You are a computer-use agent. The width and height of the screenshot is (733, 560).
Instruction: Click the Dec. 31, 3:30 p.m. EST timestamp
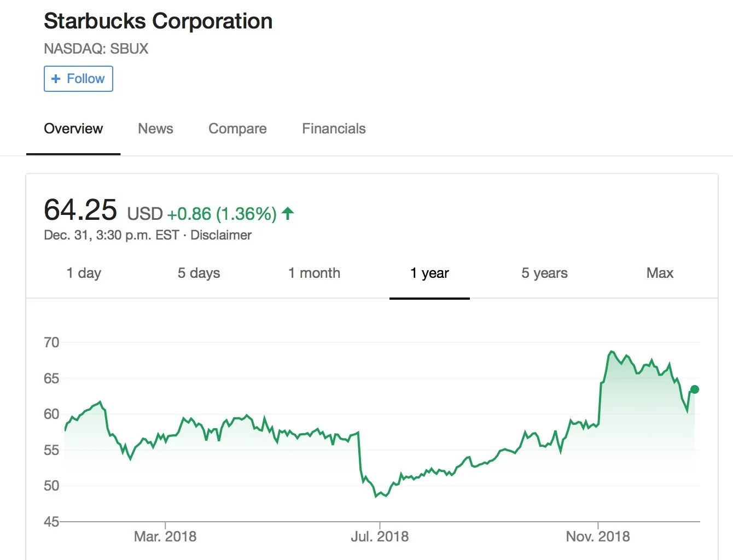(x=112, y=235)
